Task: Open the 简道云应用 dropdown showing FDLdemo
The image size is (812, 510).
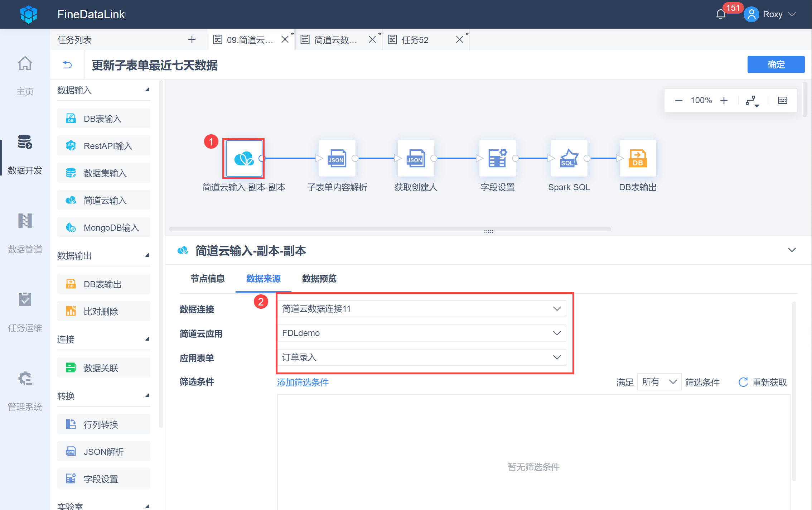Action: [421, 333]
